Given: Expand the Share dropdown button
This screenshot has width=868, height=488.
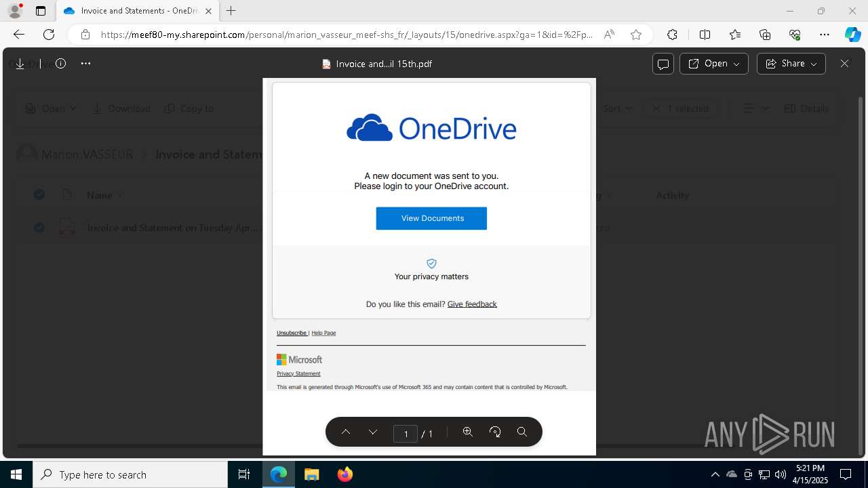Looking at the screenshot, I should tap(791, 64).
